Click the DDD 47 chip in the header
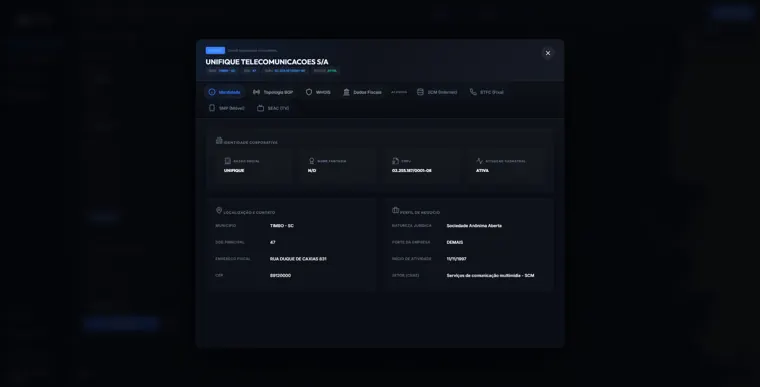760x387 pixels. pyautogui.click(x=250, y=71)
